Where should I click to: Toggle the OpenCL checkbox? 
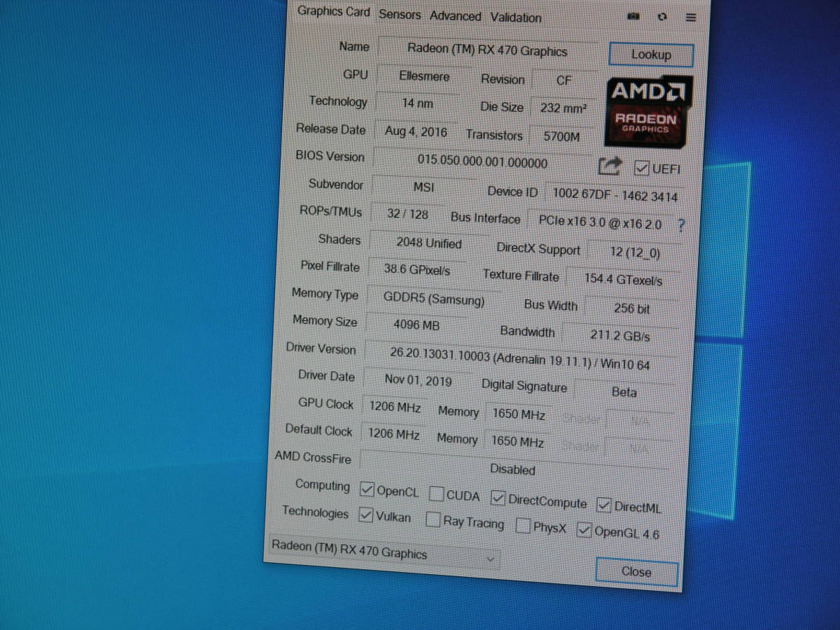pos(367,489)
